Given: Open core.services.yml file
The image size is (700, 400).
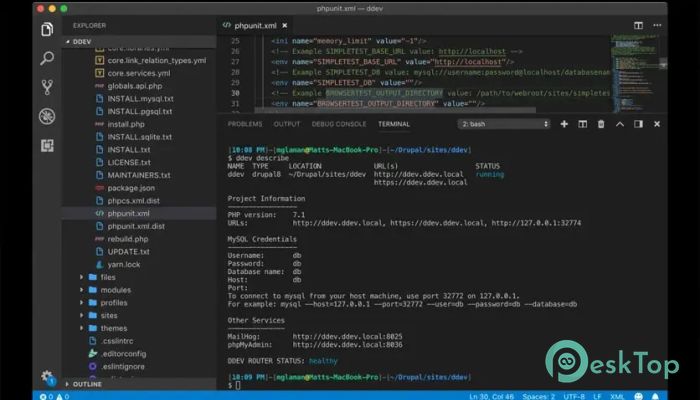Looking at the screenshot, I should point(139,73).
